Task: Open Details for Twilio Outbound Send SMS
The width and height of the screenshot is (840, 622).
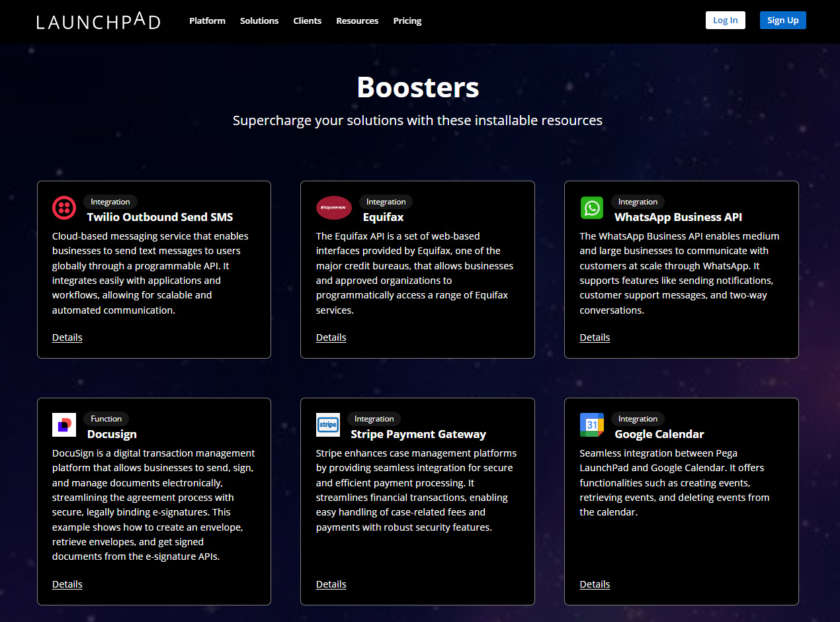Action: pos(67,337)
